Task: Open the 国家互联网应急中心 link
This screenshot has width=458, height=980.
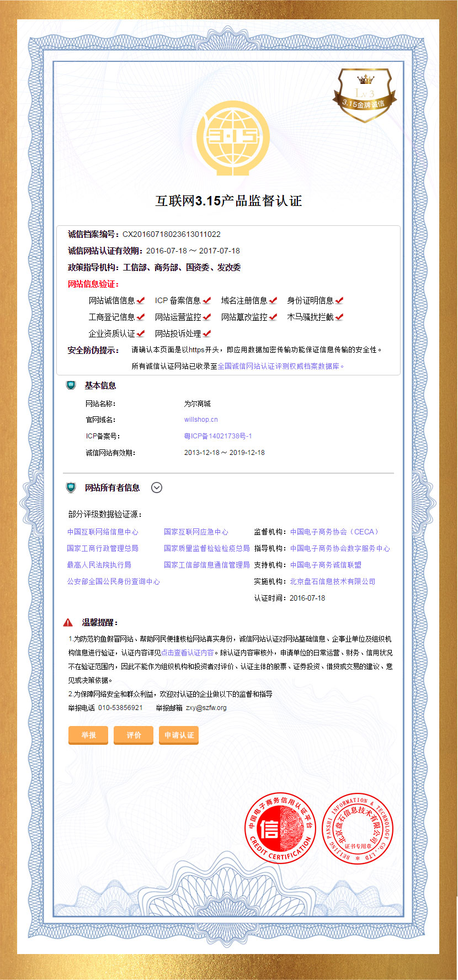Action: [x=196, y=532]
